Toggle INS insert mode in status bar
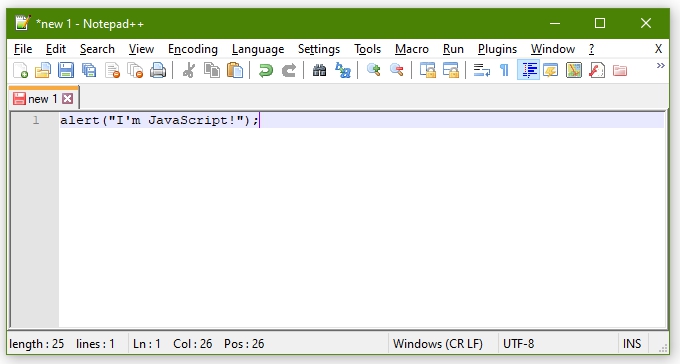Image resolution: width=680 pixels, height=364 pixels. tap(632, 344)
